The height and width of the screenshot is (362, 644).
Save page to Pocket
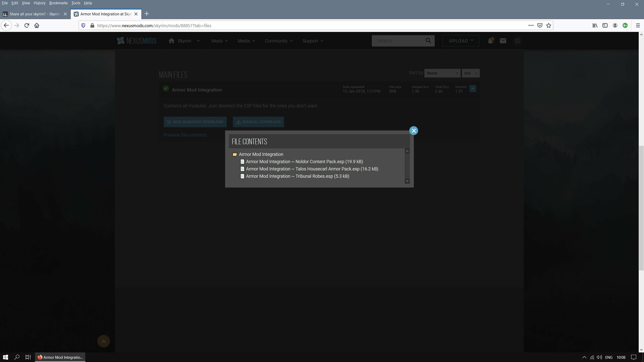(x=540, y=25)
